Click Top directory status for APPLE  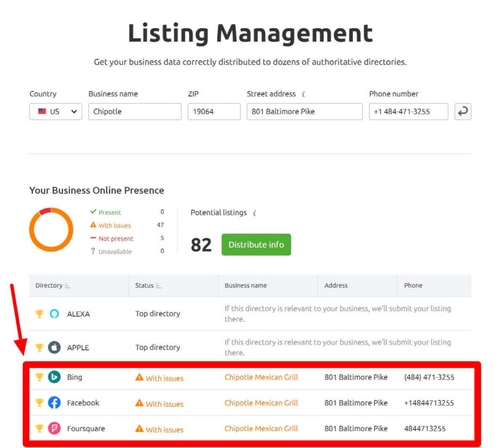tap(158, 347)
